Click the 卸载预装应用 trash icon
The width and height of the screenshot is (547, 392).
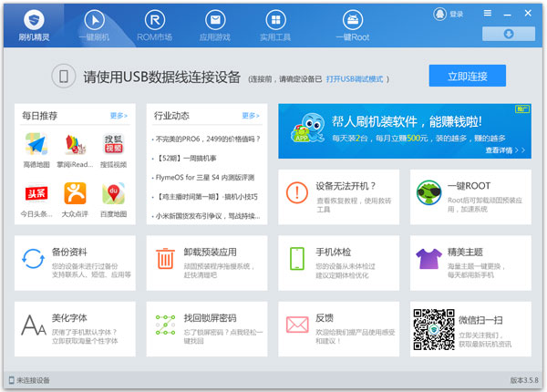165,258
